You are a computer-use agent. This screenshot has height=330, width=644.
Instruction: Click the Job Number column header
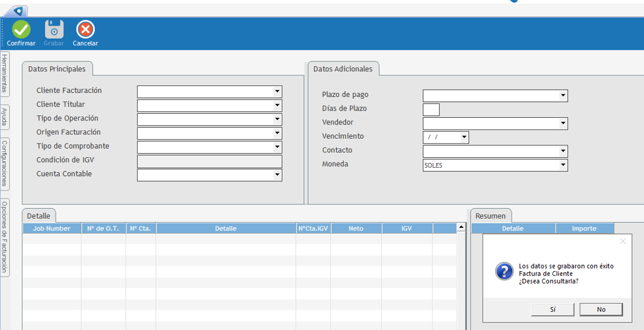[52, 229]
